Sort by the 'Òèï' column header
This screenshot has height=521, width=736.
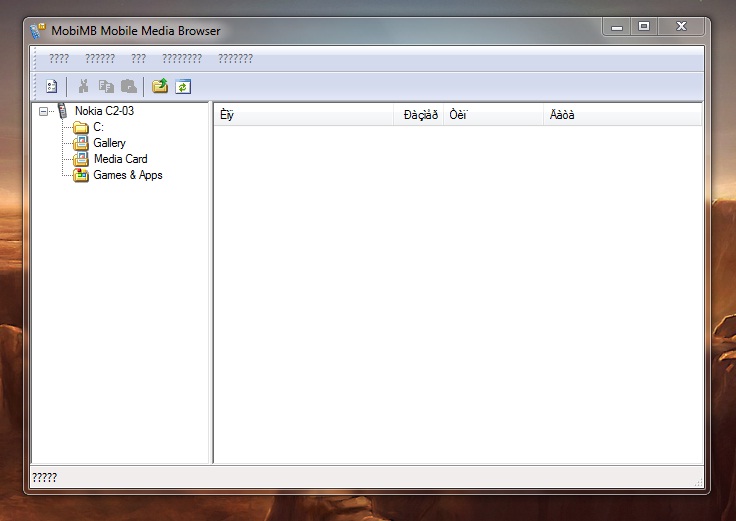pyautogui.click(x=493, y=115)
